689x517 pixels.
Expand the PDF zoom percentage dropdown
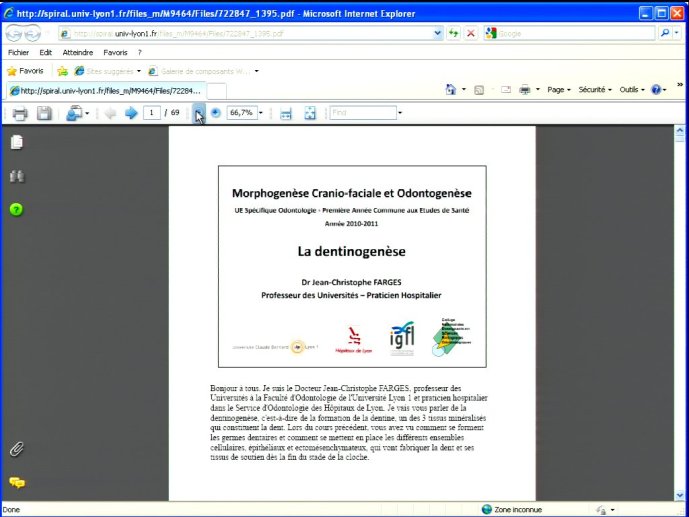click(x=261, y=113)
